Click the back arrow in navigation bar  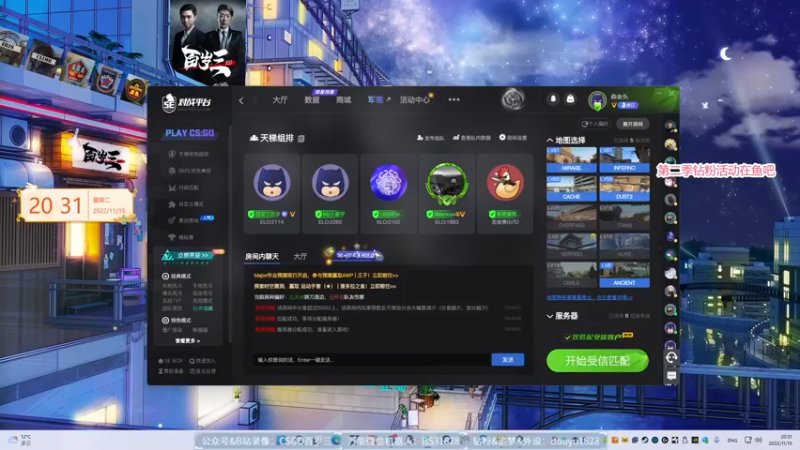pos(241,101)
